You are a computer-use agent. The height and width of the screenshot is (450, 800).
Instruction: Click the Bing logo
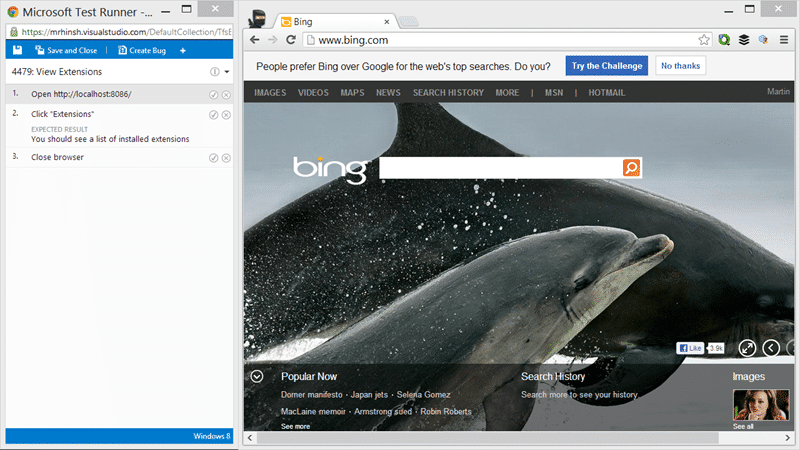(x=330, y=169)
